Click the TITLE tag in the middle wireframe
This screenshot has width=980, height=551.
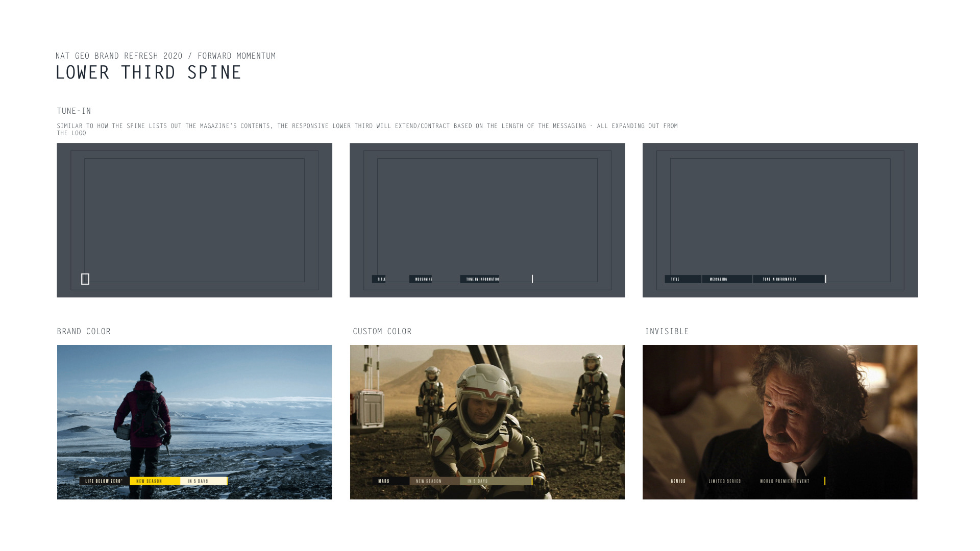pos(379,279)
